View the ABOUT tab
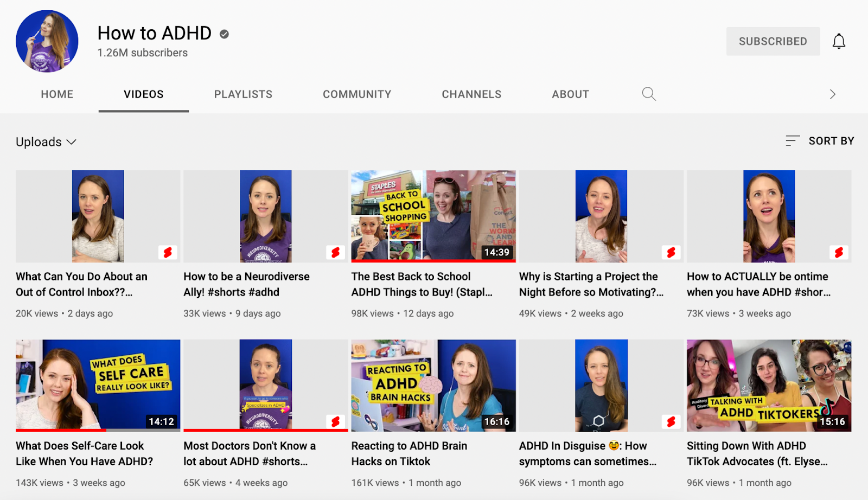 (570, 94)
